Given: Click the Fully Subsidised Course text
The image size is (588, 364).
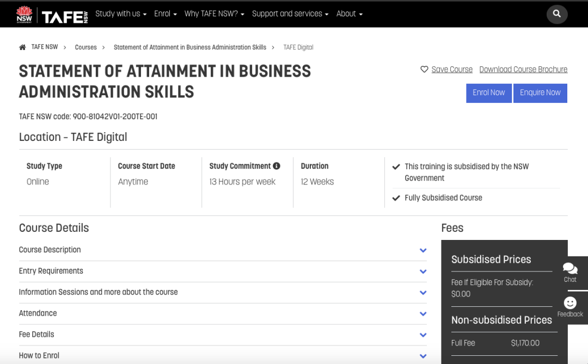Looking at the screenshot, I should (443, 198).
